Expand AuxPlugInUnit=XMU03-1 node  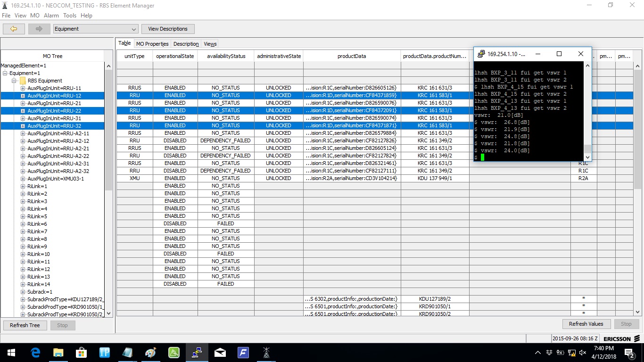point(23,179)
